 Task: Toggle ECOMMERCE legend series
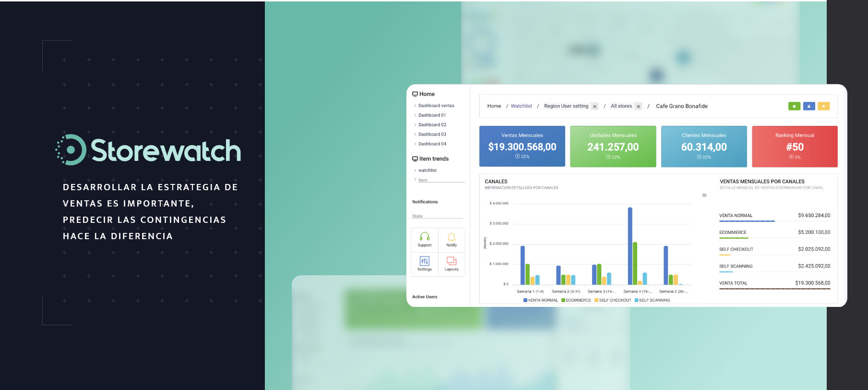click(x=576, y=300)
